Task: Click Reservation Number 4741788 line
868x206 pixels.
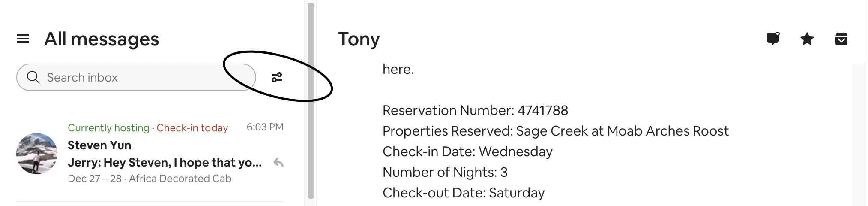Action: [x=475, y=110]
